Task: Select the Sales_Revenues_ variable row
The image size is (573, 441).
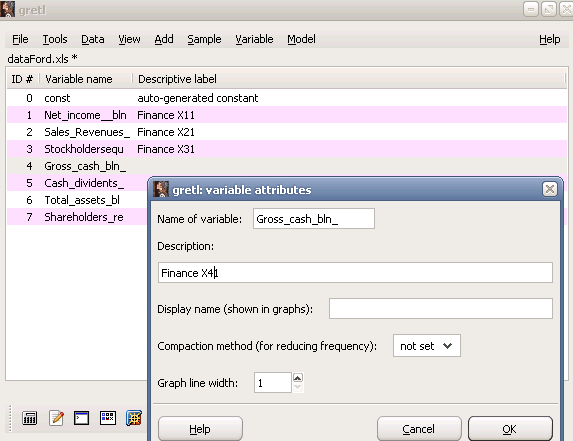Action: (x=286, y=132)
